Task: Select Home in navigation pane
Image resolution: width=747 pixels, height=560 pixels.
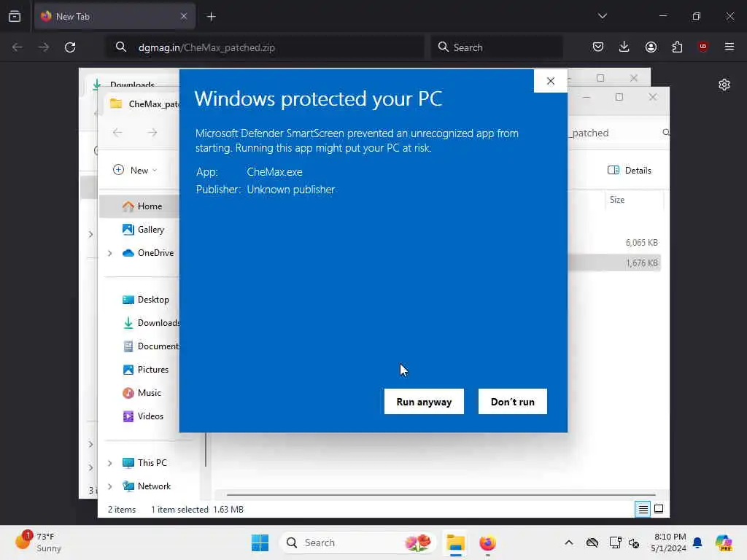Action: tap(140, 206)
